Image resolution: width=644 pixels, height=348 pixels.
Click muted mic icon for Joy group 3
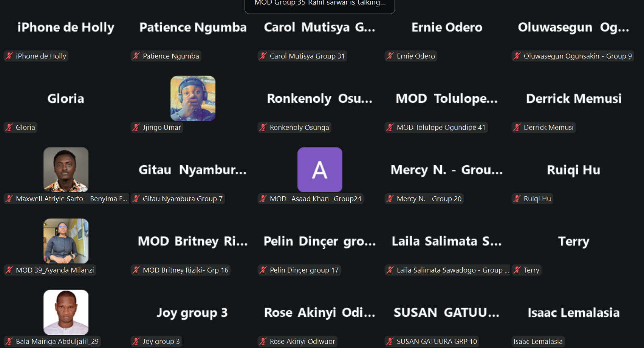click(x=136, y=342)
